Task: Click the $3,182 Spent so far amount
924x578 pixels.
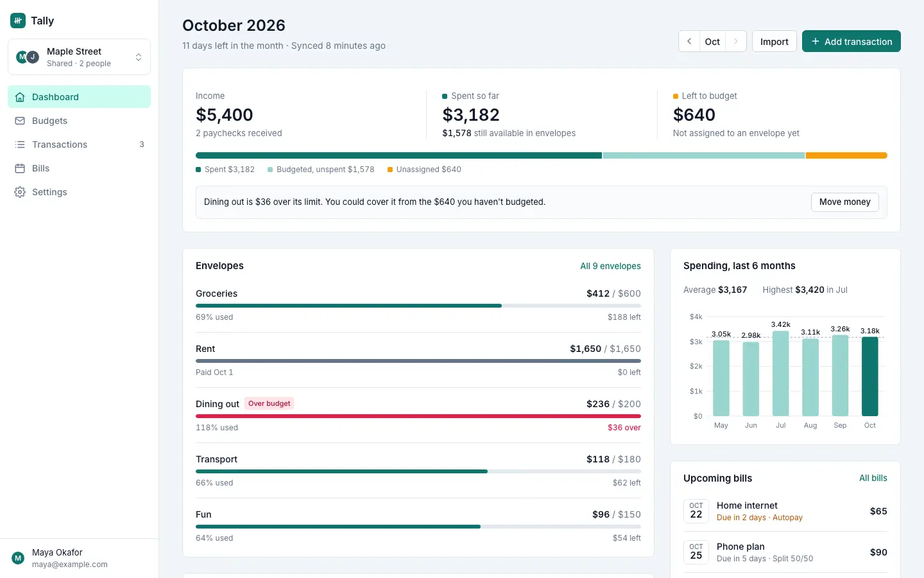Action: tap(471, 115)
